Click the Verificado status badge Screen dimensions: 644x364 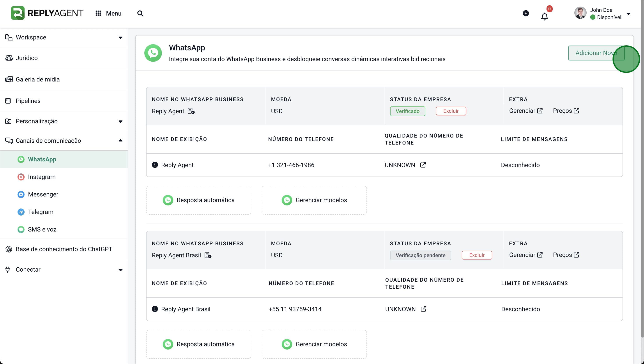(x=407, y=111)
